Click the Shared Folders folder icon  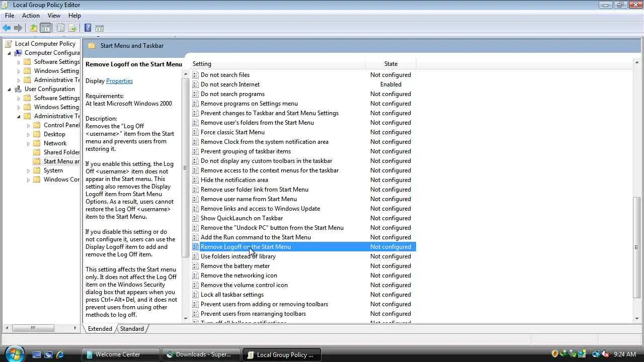click(37, 152)
